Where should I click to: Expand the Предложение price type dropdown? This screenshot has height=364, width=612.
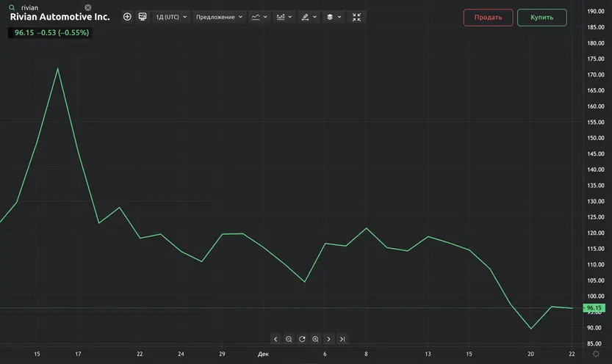pyautogui.click(x=219, y=17)
